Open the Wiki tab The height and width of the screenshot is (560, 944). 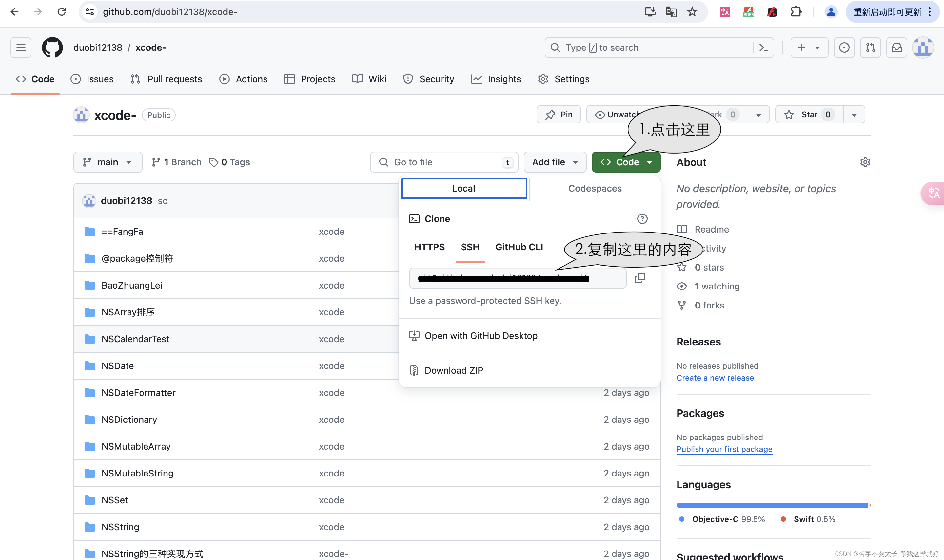click(369, 79)
